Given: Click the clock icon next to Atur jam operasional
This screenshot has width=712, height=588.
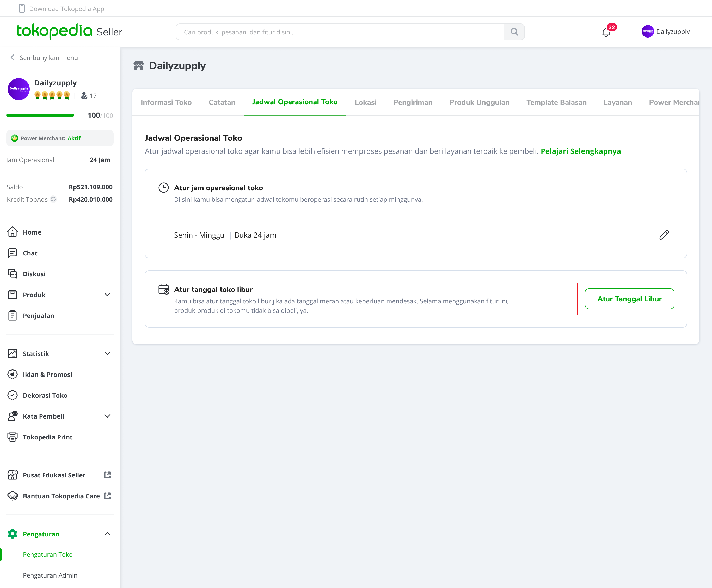Looking at the screenshot, I should (164, 188).
